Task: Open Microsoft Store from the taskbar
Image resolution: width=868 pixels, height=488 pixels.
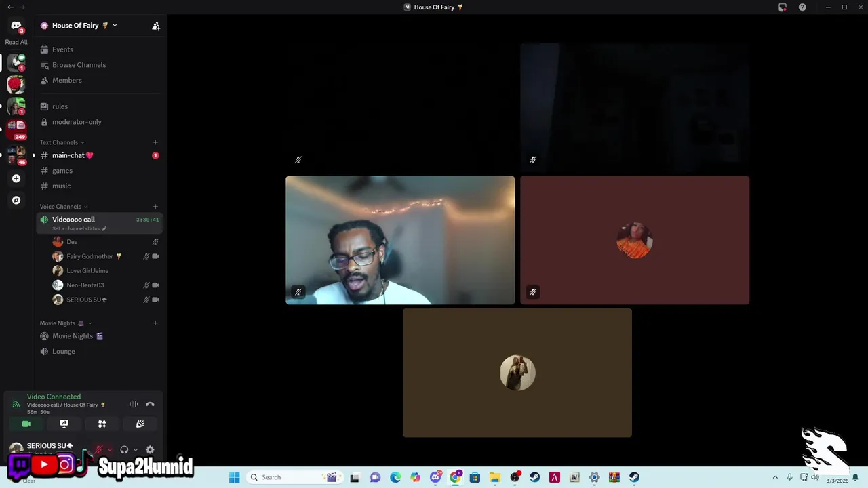Action: 475,477
